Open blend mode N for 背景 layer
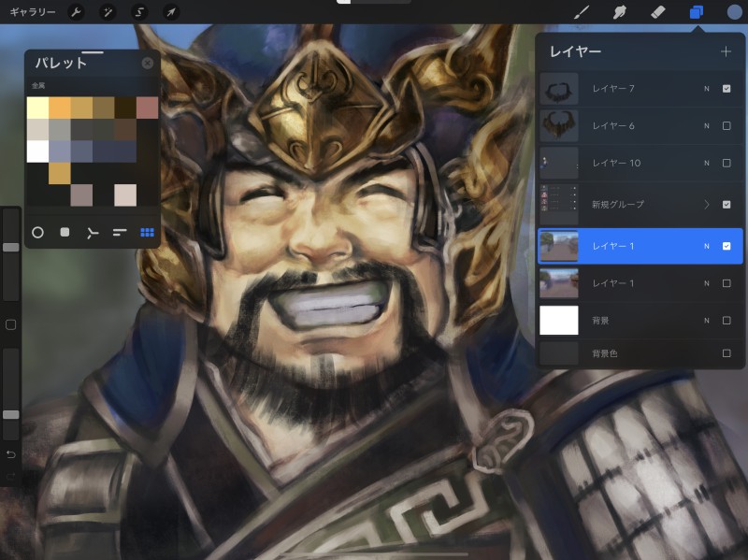Screen dimensions: 748x560 [x=707, y=321]
